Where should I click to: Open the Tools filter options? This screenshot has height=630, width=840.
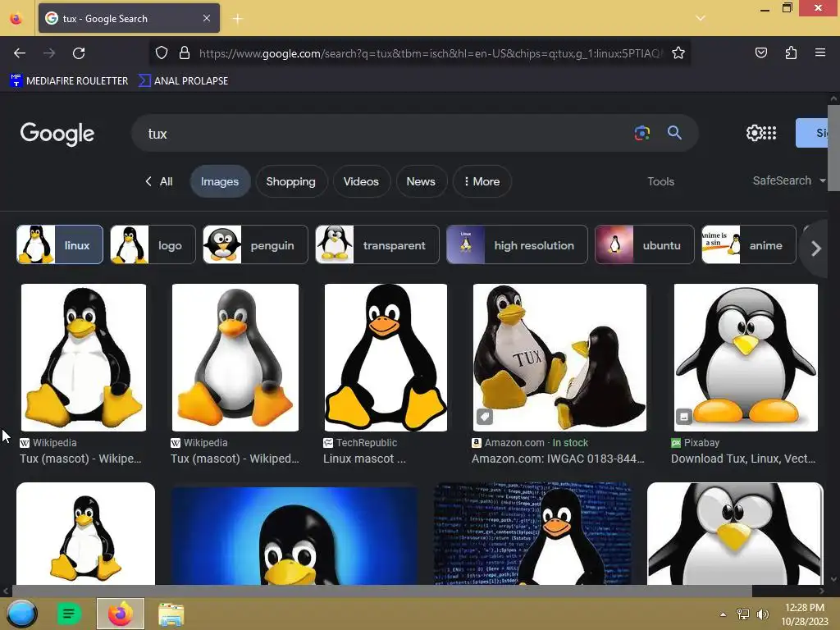(x=660, y=181)
